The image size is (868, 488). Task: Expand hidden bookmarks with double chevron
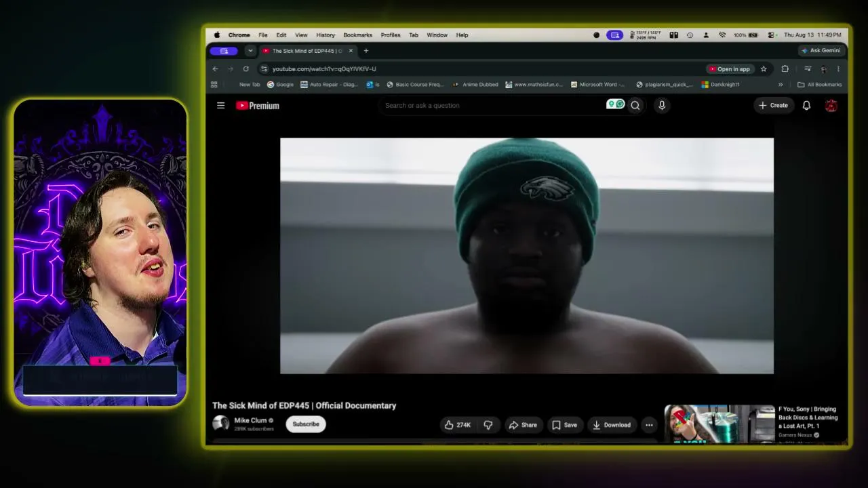(x=781, y=85)
